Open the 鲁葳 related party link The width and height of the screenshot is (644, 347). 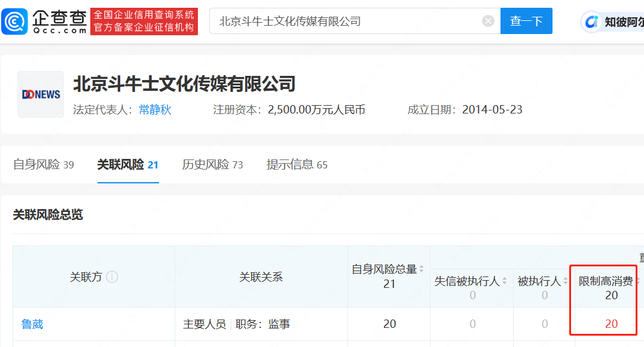(x=32, y=324)
